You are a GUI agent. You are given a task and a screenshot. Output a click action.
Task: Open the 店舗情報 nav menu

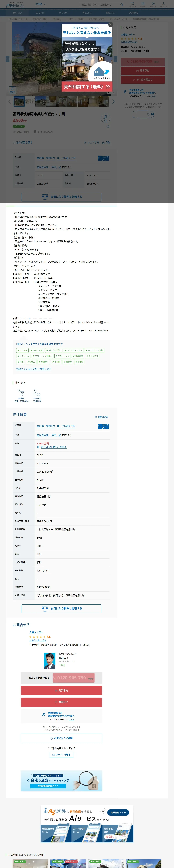coord(133,13)
